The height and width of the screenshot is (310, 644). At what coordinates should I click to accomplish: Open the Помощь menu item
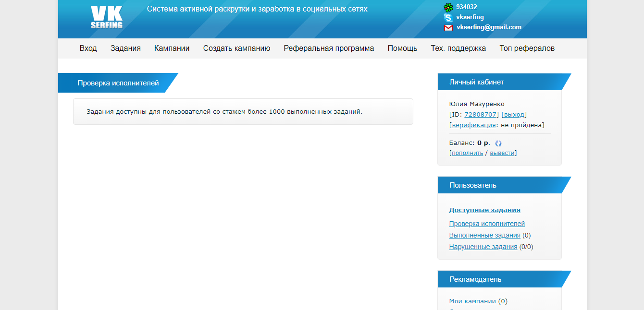[x=402, y=48]
